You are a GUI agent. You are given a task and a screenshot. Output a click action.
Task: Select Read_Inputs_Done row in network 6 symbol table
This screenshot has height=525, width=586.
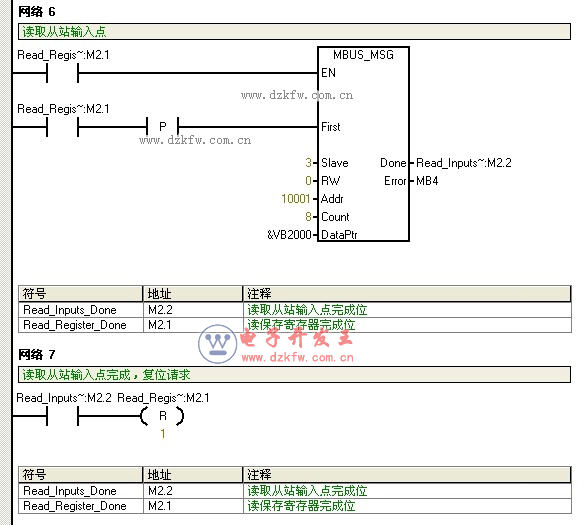[x=295, y=310]
